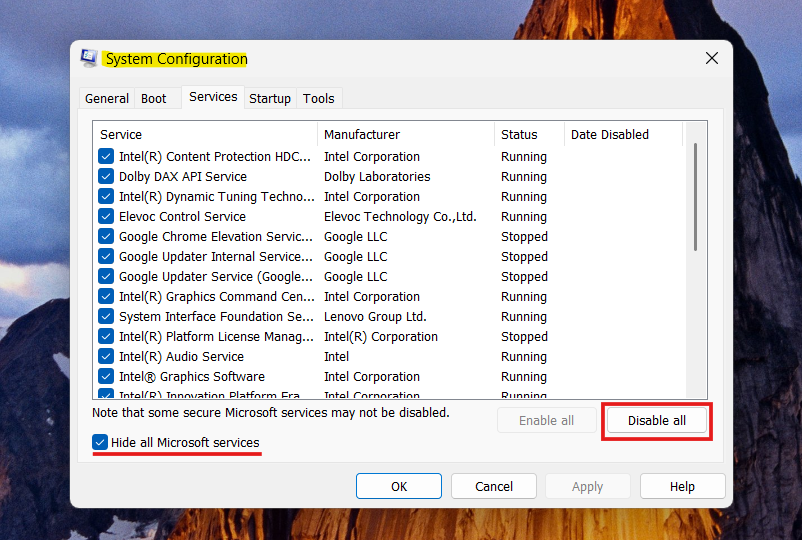The width and height of the screenshot is (802, 540).
Task: Close the System Configuration dialog
Action: pos(712,59)
